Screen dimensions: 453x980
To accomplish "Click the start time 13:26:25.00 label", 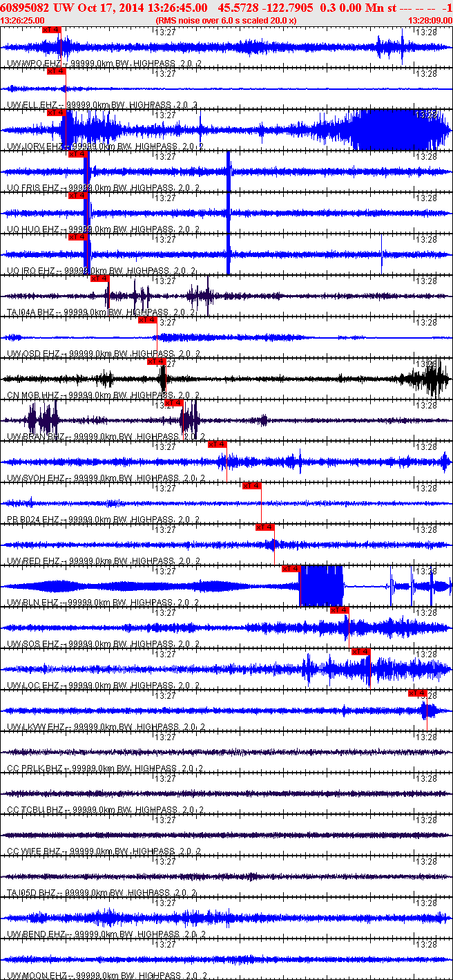I will click(23, 21).
